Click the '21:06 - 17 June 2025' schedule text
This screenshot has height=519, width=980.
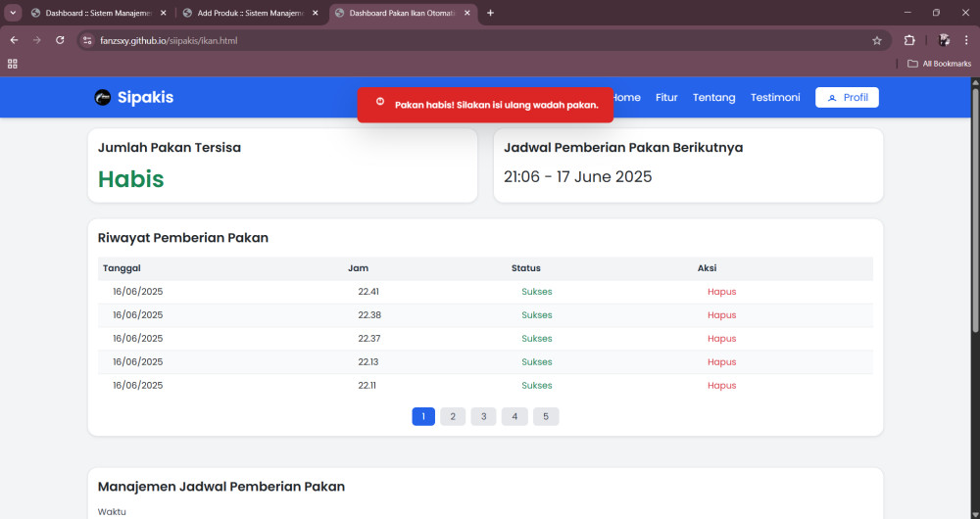click(x=577, y=176)
